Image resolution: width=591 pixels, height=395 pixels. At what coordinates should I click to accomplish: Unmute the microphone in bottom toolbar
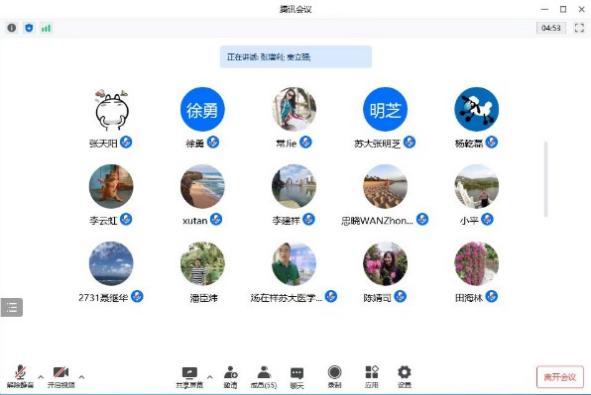click(20, 376)
